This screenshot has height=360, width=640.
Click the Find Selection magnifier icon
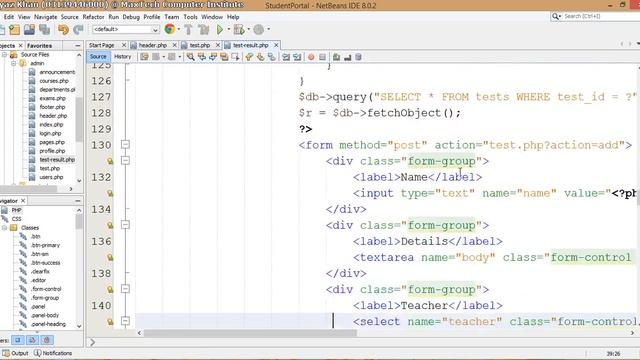(191, 57)
